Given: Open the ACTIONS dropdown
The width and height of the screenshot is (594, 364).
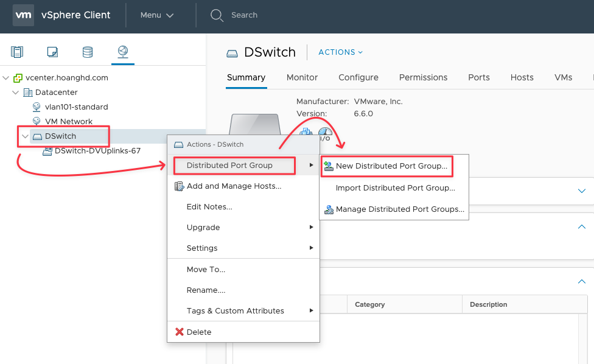Looking at the screenshot, I should click(341, 52).
